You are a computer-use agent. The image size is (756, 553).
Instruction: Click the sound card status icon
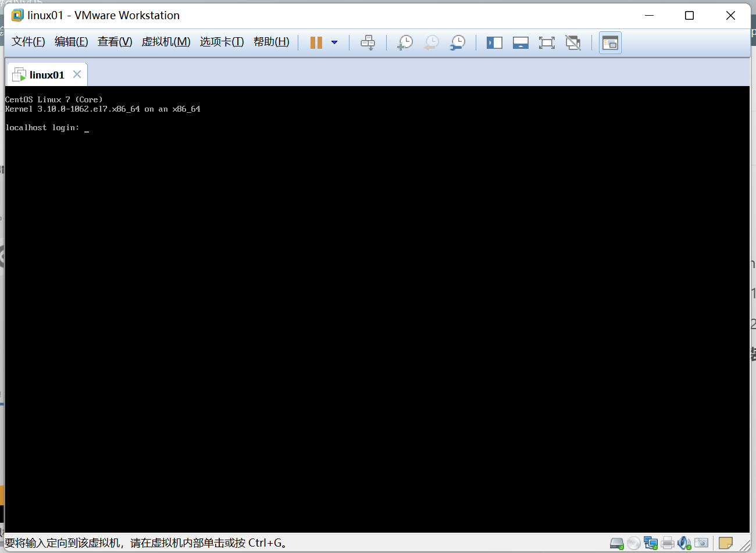[684, 543]
